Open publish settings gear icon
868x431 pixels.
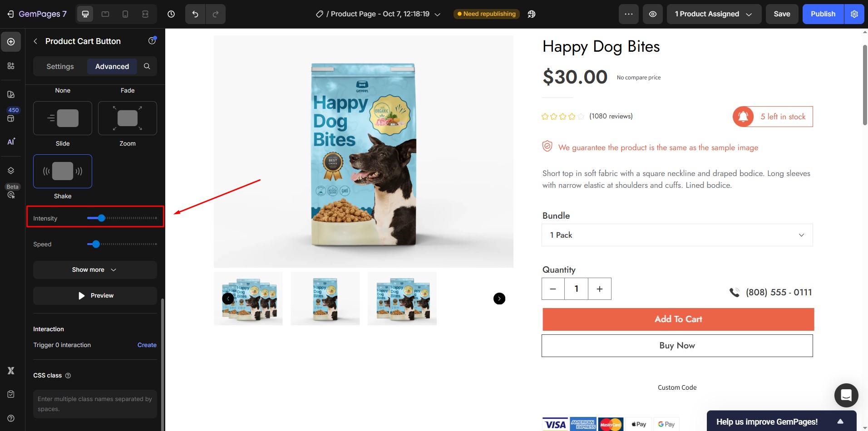coord(854,14)
